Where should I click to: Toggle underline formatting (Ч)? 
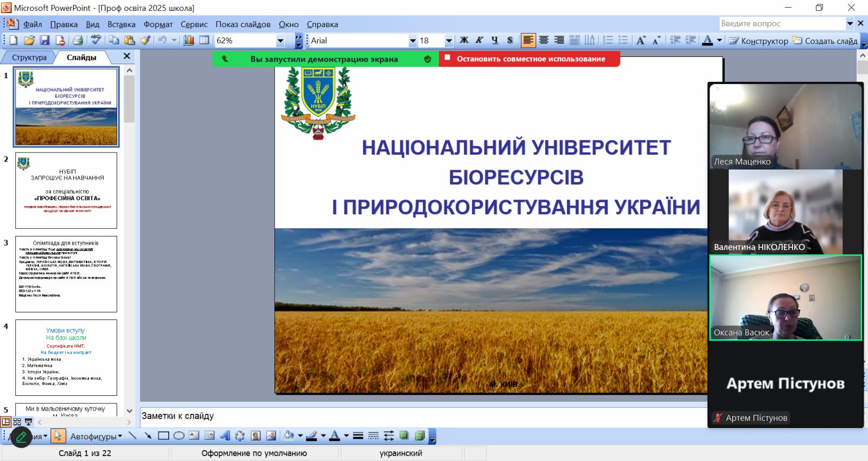[495, 40]
